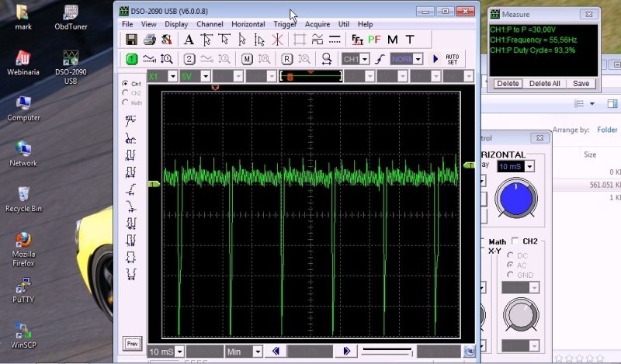Click the third measurement icon in the left column
Viewport: 621px width, 364px height.
(130, 155)
